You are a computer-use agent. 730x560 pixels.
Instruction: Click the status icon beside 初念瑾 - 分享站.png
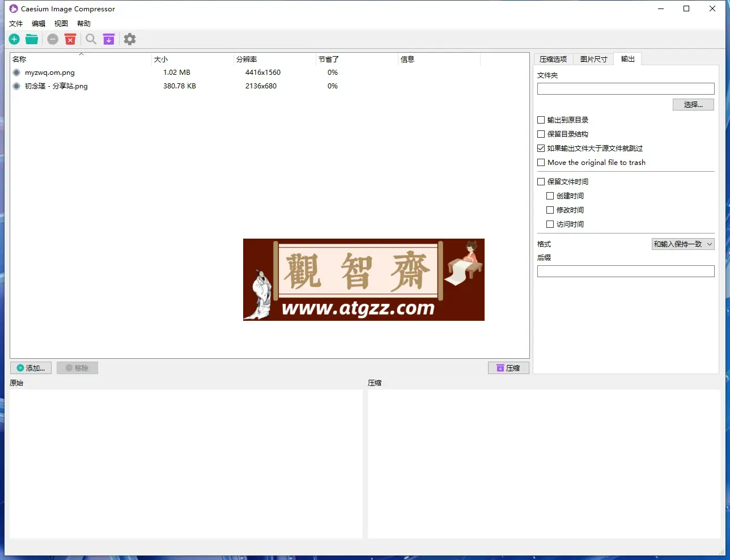16,86
